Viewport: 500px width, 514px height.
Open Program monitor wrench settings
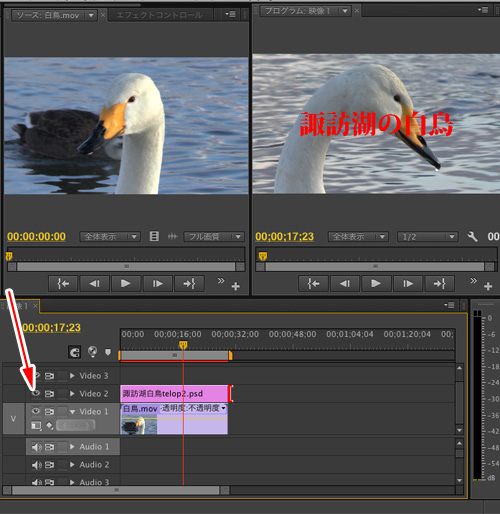[x=472, y=237]
